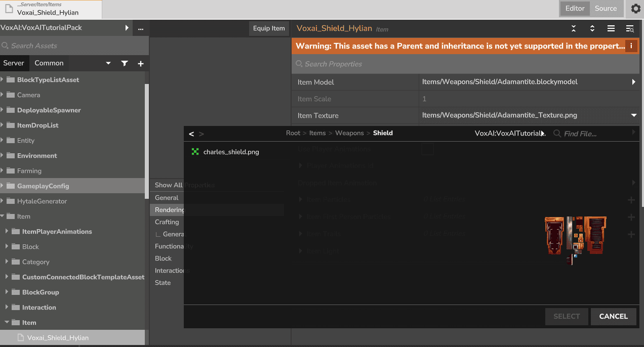Collapse all property sections
The width and height of the screenshot is (644, 347).
[x=574, y=28]
